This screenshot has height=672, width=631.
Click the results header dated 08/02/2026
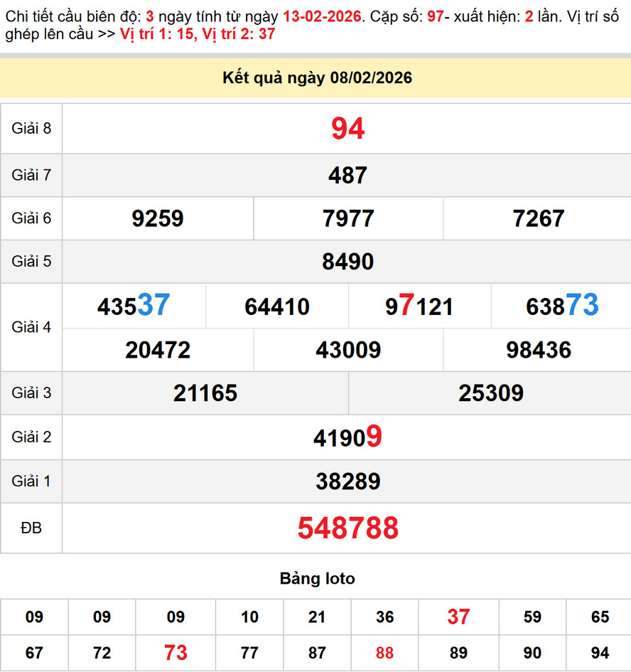pyautogui.click(x=317, y=78)
